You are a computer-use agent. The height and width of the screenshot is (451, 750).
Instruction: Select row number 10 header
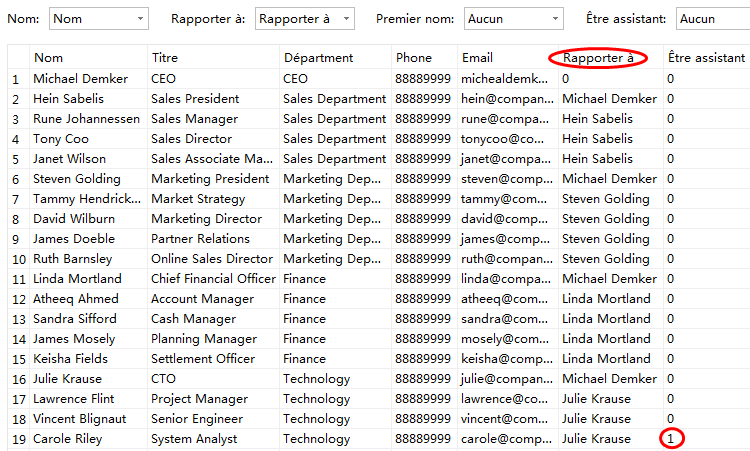tap(15, 258)
